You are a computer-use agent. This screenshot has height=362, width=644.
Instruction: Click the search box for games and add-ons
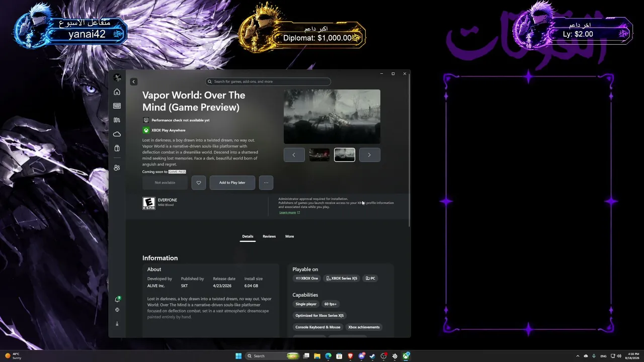(x=268, y=81)
